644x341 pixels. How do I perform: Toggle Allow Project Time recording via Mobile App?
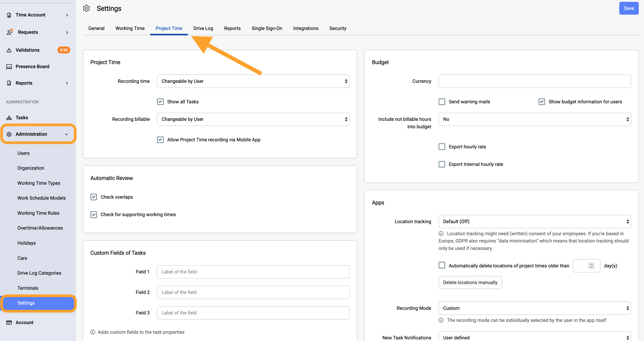click(x=160, y=140)
